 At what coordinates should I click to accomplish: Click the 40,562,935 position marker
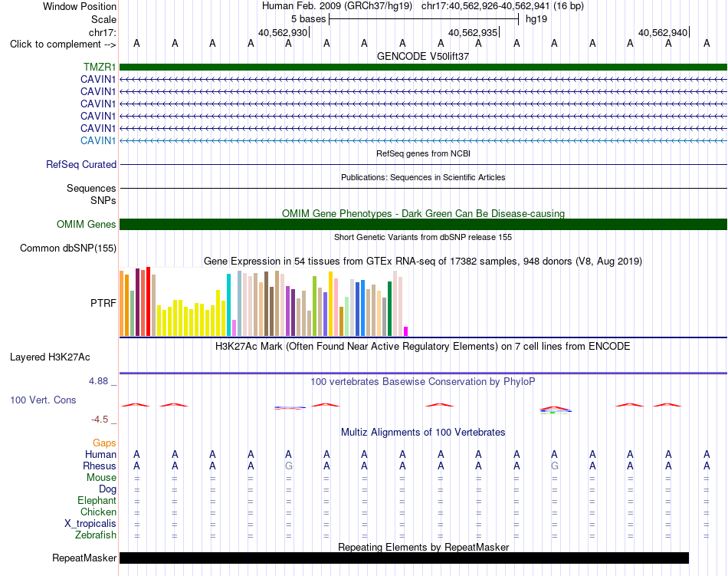473,32
